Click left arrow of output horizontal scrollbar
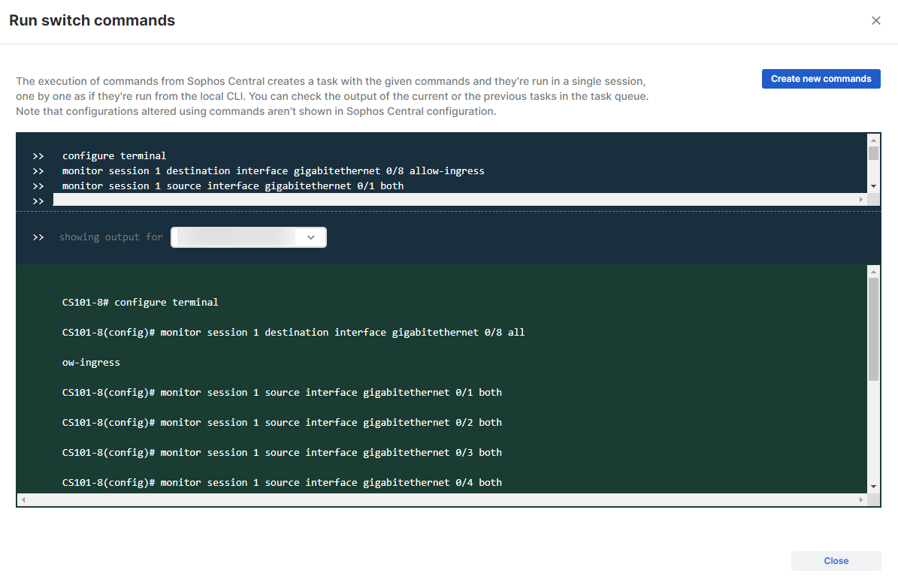The height and width of the screenshot is (588, 898). [x=23, y=499]
